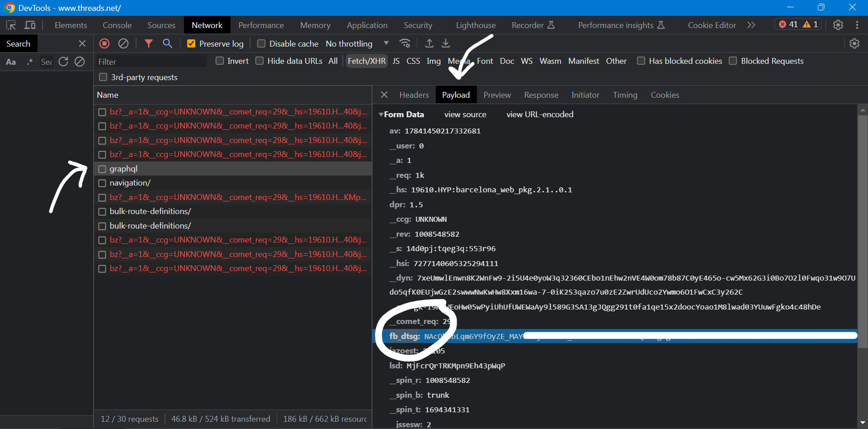
Task: Filter requests by CSS type
Action: 413,61
